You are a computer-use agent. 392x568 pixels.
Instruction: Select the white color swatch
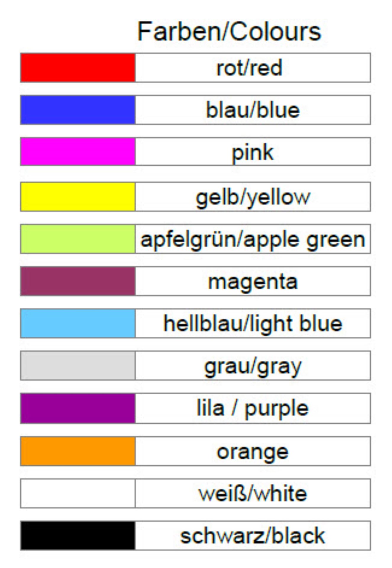(78, 493)
